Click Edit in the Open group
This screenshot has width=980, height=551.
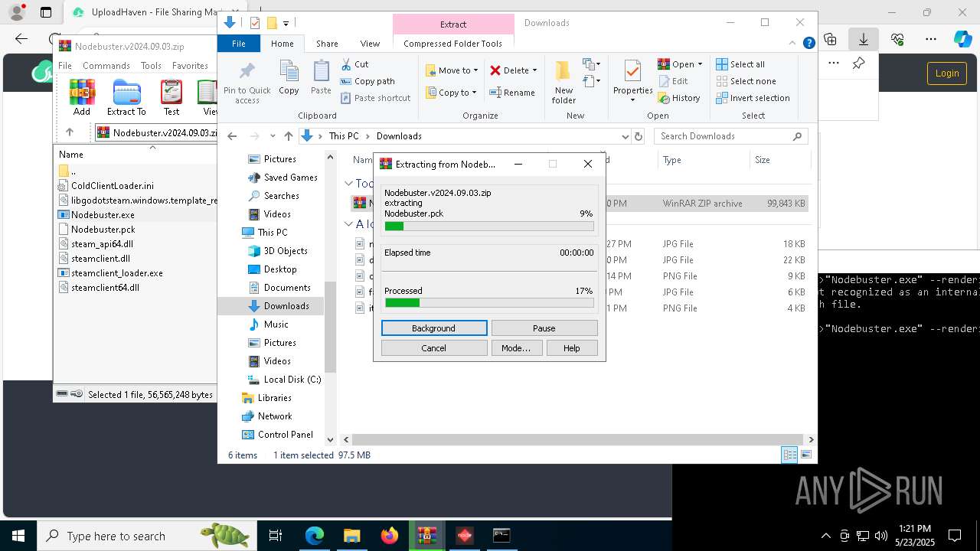[673, 81]
